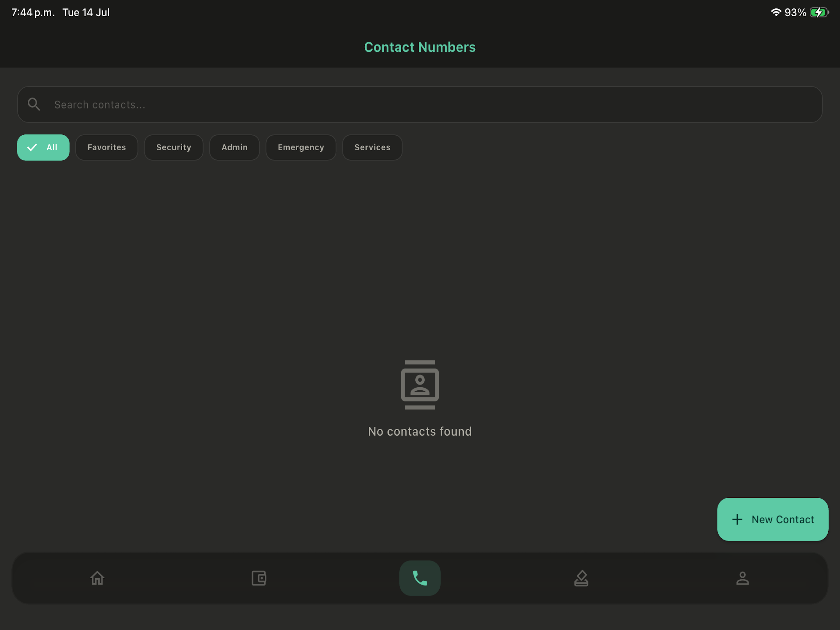Open the profile person tab icon
840x630 pixels.
(743, 578)
